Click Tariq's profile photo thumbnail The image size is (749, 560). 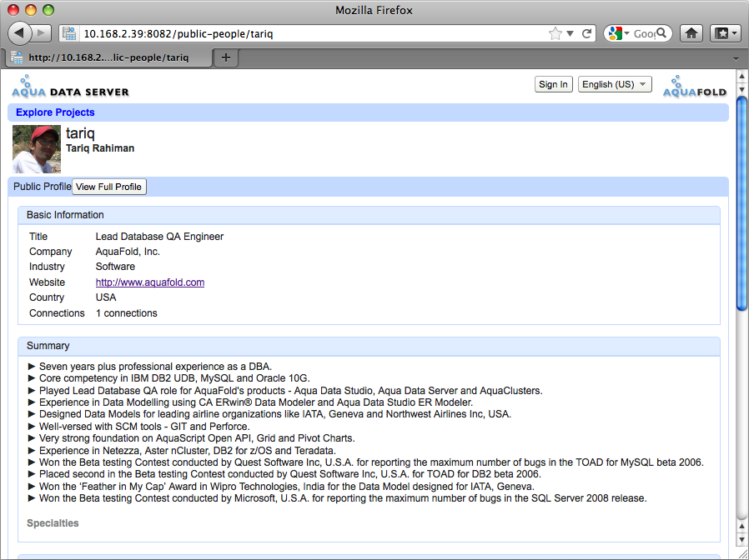coord(37,149)
